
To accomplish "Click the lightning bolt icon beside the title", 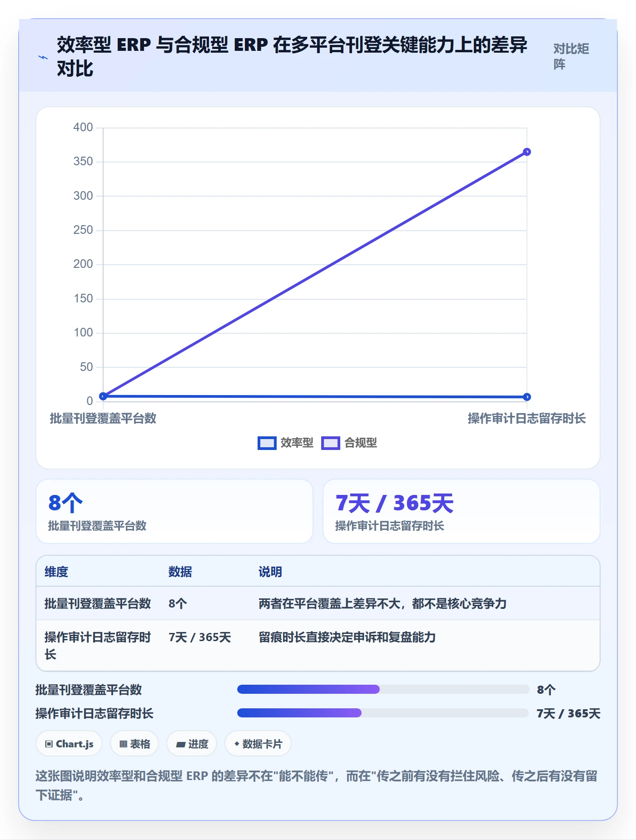I will click(43, 57).
